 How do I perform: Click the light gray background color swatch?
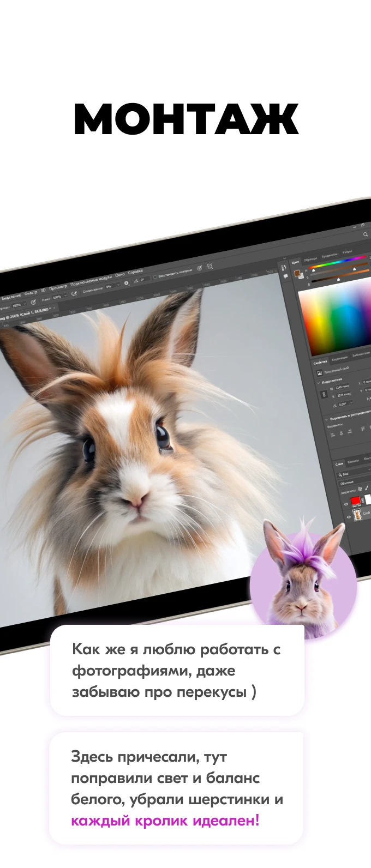pos(302,276)
